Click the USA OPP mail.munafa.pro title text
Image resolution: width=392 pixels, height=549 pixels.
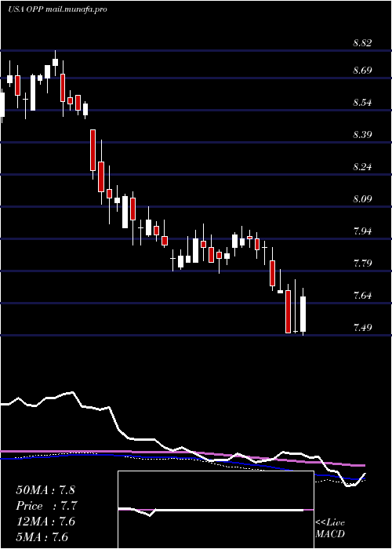[x=57, y=9]
